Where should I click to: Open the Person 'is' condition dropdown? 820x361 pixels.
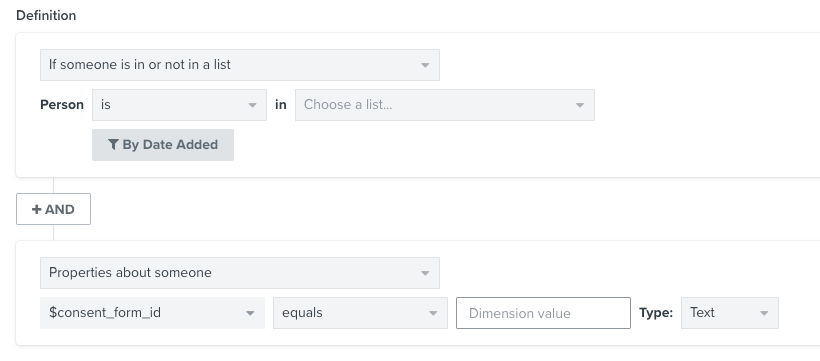tap(179, 105)
